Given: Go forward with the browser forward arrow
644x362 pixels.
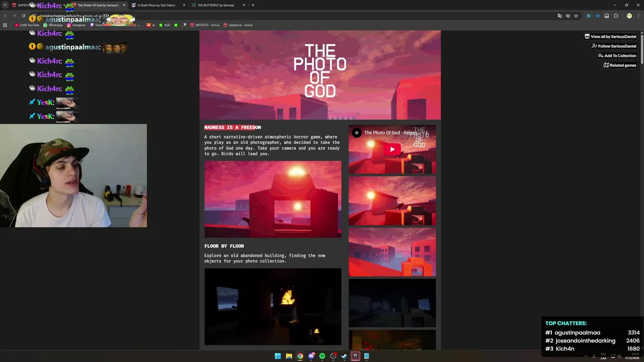Looking at the screenshot, I should pos(14,16).
